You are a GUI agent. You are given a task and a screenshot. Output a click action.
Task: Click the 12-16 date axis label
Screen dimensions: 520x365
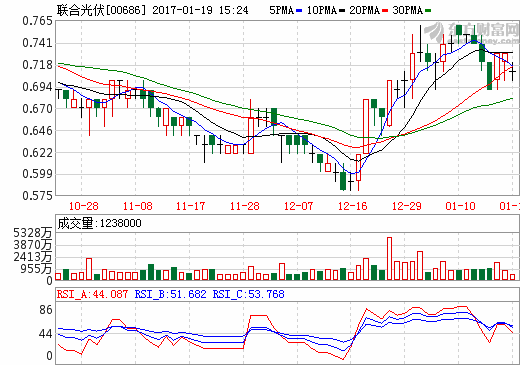352,206
